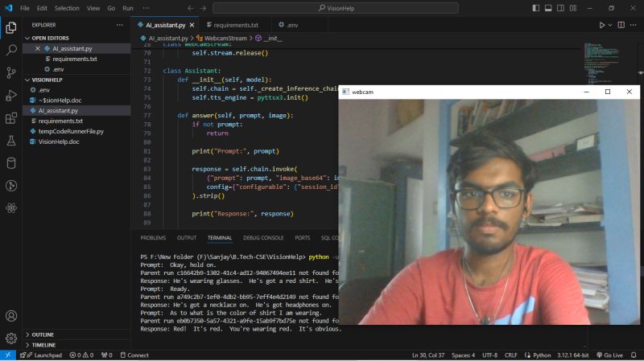This screenshot has height=361, width=644.
Task: Switch to the Debug Console tab
Action: [263, 238]
